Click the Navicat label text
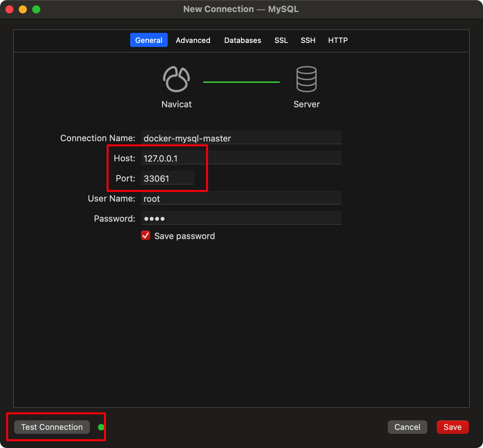Viewport: 483px width, 448px height. 176,104
